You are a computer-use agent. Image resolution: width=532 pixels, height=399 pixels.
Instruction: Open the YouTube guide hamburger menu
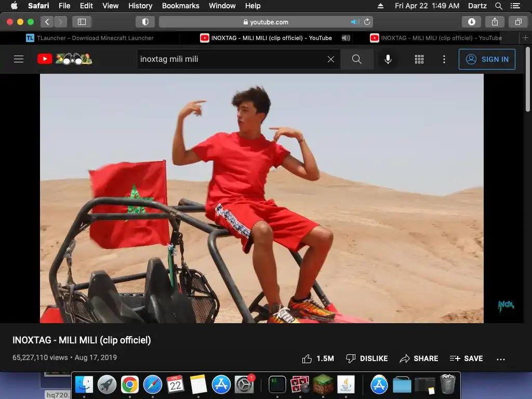19,59
